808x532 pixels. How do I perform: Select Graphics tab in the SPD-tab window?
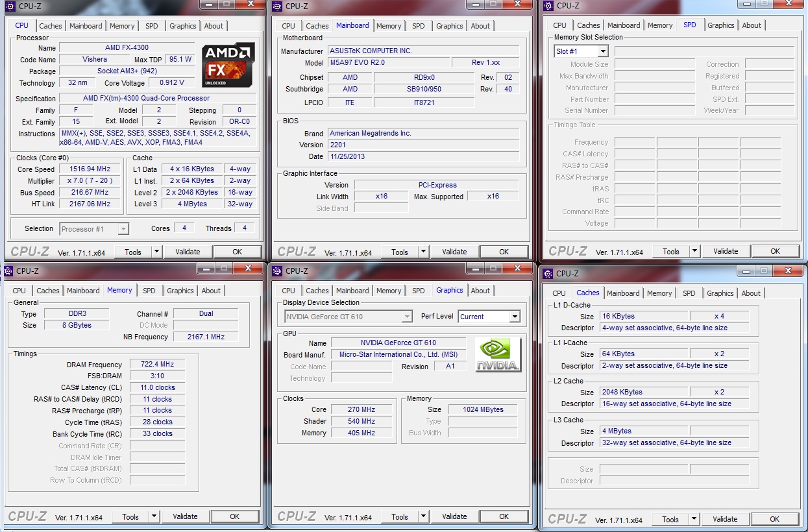(721, 25)
